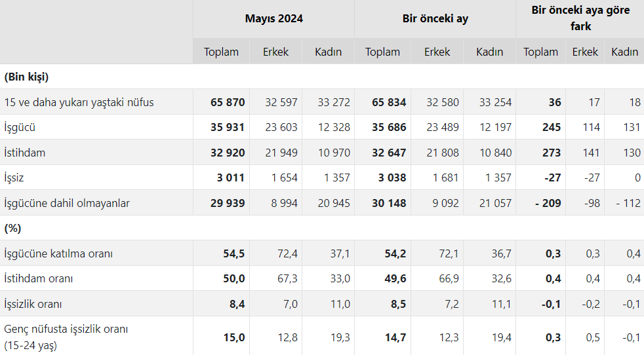Click the Mayıs 2024 column header
This screenshot has width=644, height=355.
click(x=273, y=18)
